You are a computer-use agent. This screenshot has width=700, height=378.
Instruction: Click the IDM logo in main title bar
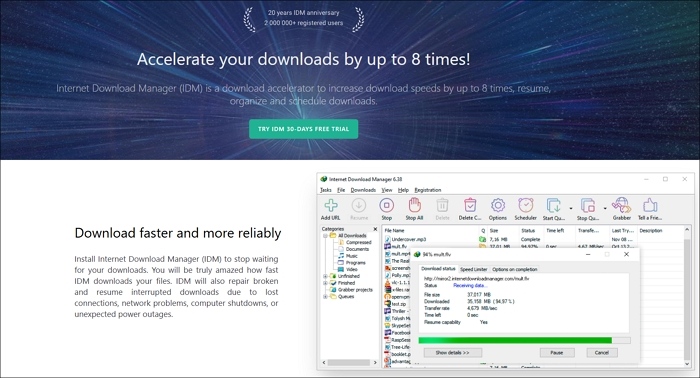[x=324, y=179]
